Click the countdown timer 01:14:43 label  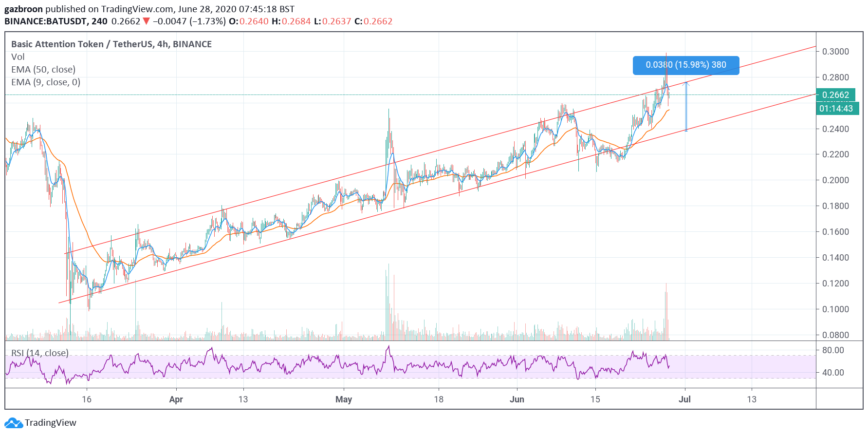pos(836,108)
